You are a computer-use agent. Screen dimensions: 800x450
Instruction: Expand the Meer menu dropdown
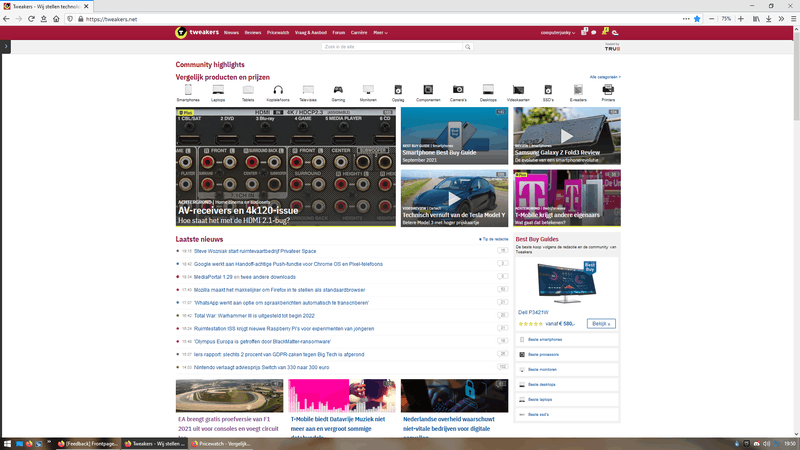point(380,33)
